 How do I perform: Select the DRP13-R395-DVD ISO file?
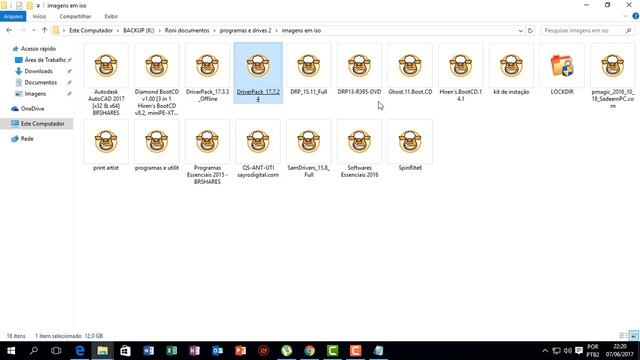point(359,70)
